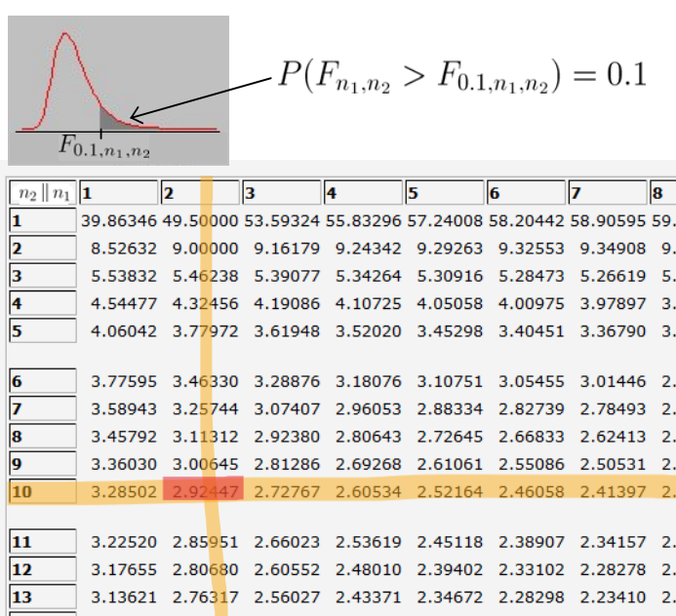Click row header 13
Viewport: 676px width, 616px height.
[42, 597]
